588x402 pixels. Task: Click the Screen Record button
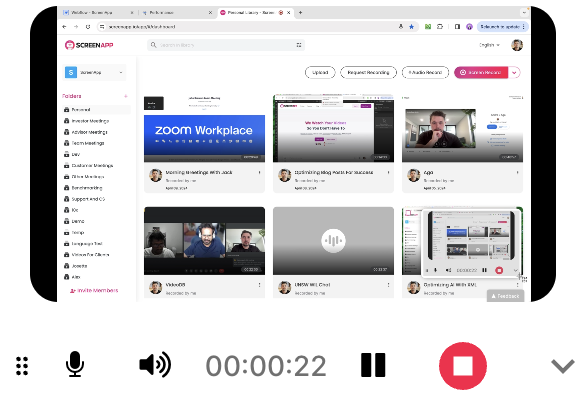click(x=481, y=72)
